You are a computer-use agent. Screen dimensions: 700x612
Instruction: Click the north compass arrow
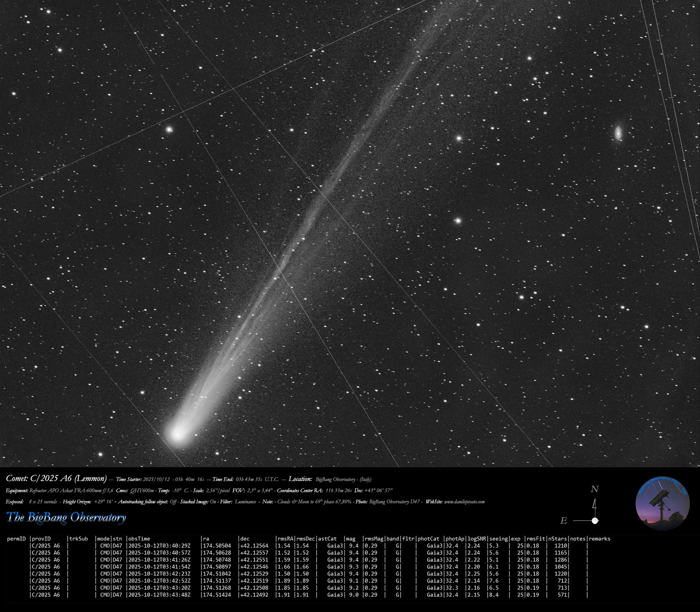coord(595,504)
